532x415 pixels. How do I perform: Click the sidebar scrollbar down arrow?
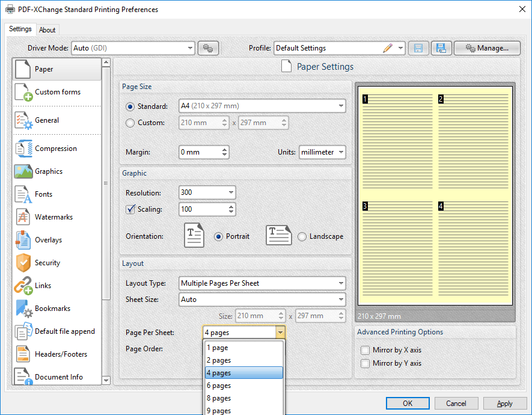[106, 380]
